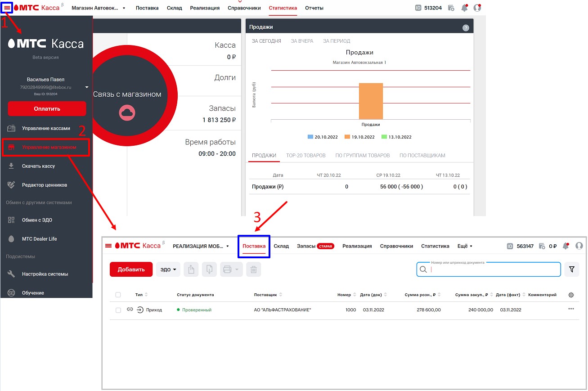Screen dimensions: 588x391
Task: Switch to ПО ПОСТАВЩИКАМ tab
Action: click(422, 155)
